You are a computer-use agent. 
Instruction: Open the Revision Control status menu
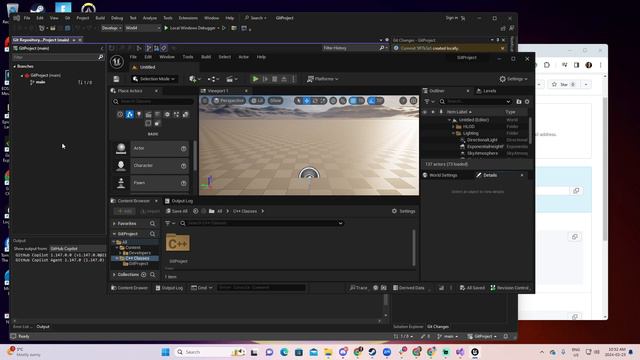[510, 288]
